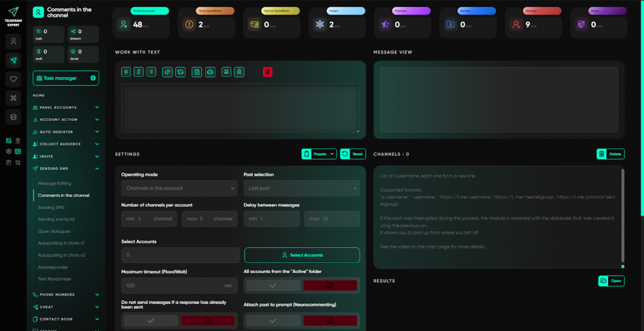Open the Post selection dropdown
This screenshot has width=644, height=331.
[301, 188]
